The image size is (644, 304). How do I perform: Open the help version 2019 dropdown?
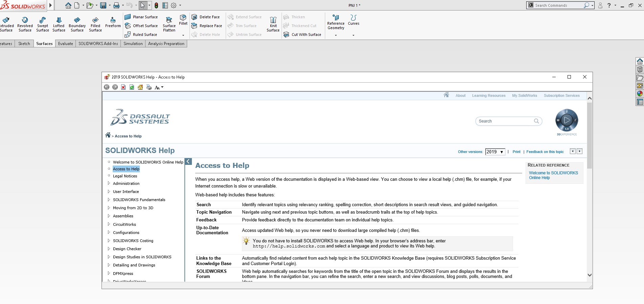pyautogui.click(x=495, y=152)
